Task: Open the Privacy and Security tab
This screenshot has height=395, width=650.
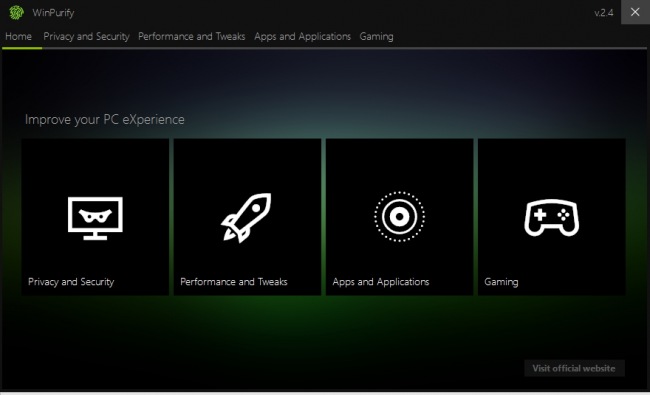Action: point(86,36)
